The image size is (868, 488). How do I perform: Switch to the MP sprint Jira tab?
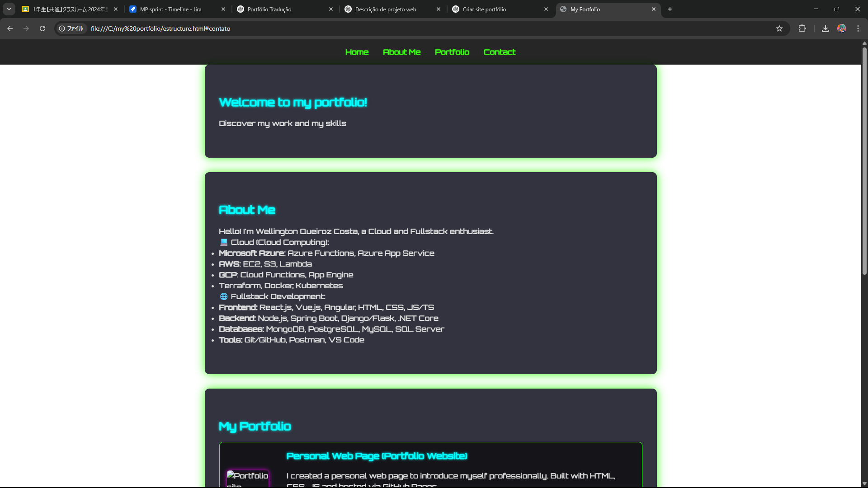click(x=171, y=9)
